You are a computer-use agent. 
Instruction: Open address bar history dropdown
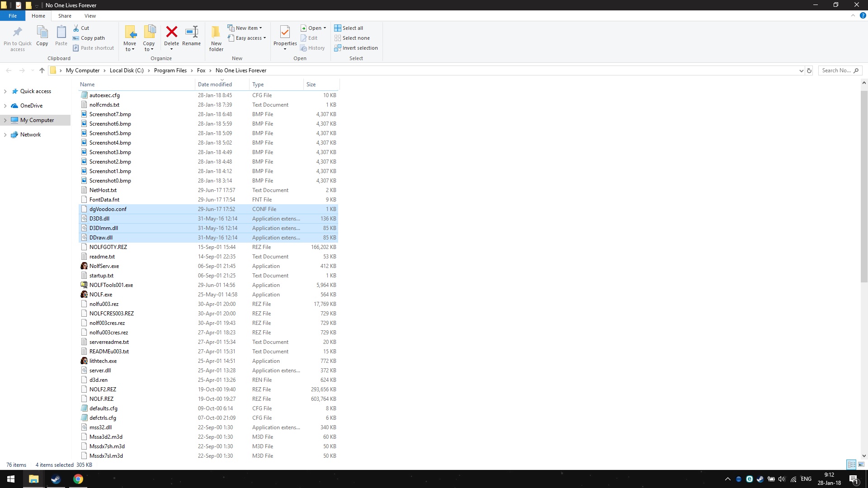click(801, 70)
